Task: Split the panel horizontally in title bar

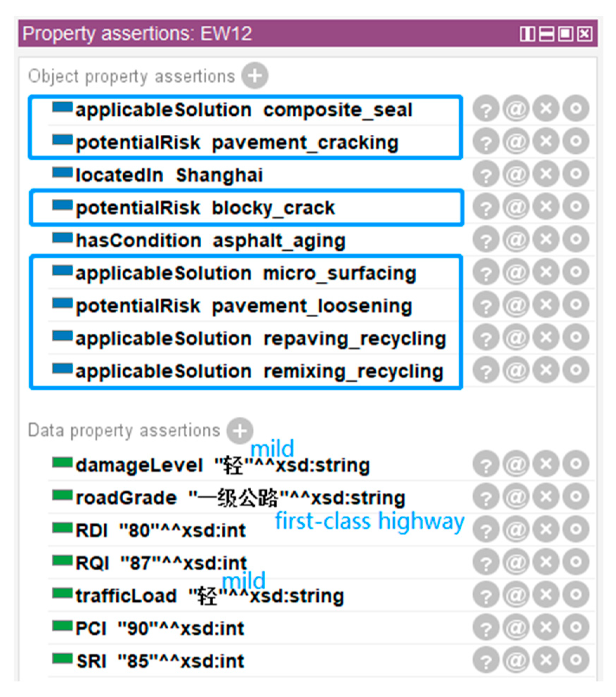Action: pos(546,34)
